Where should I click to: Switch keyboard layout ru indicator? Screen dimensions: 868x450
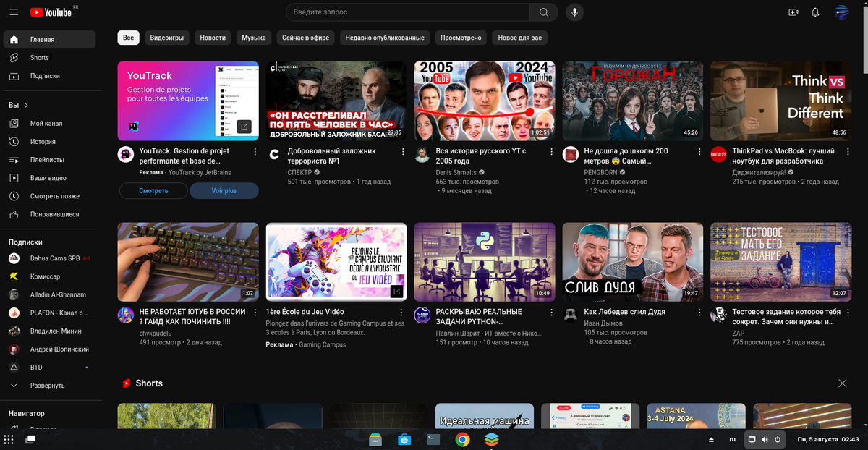tap(732, 439)
